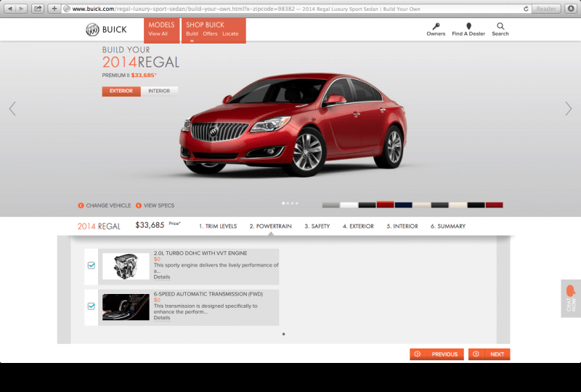Click the Build link under Shop Buick

[192, 33]
